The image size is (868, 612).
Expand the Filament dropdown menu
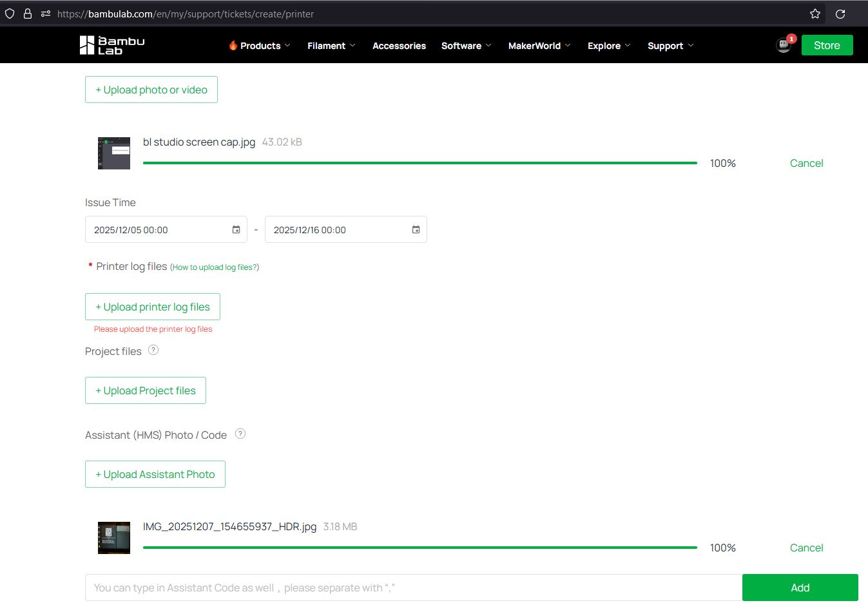331,46
